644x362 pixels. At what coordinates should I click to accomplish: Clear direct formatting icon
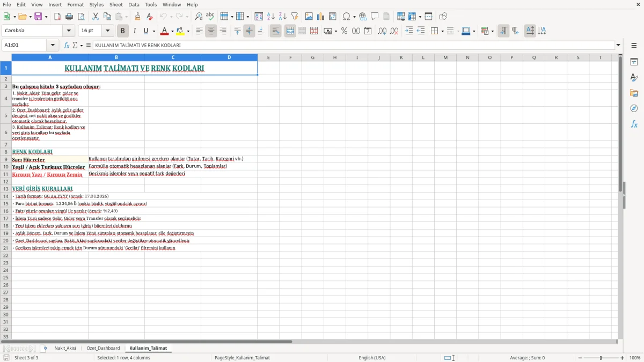pyautogui.click(x=149, y=17)
